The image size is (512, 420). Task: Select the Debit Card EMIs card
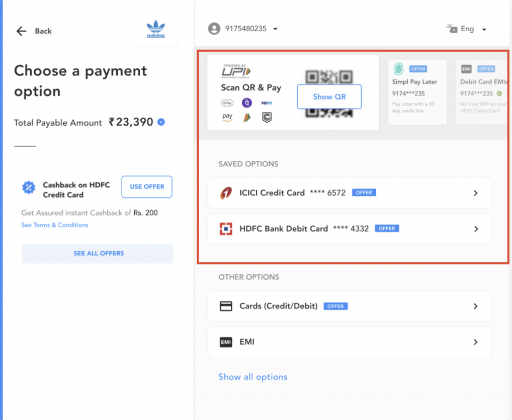point(482,92)
